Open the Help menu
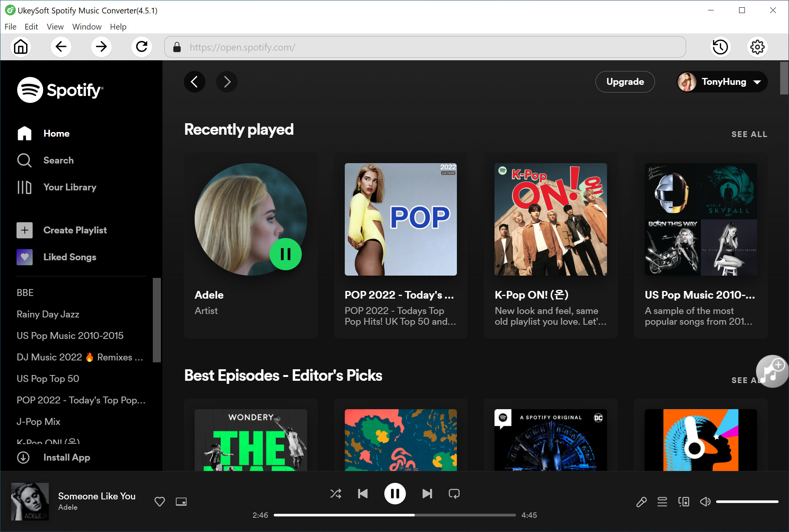The image size is (789, 532). [118, 26]
